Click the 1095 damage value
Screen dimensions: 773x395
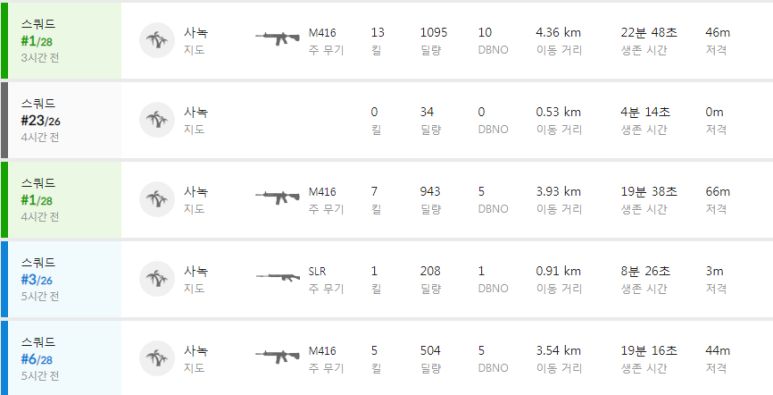pos(434,33)
